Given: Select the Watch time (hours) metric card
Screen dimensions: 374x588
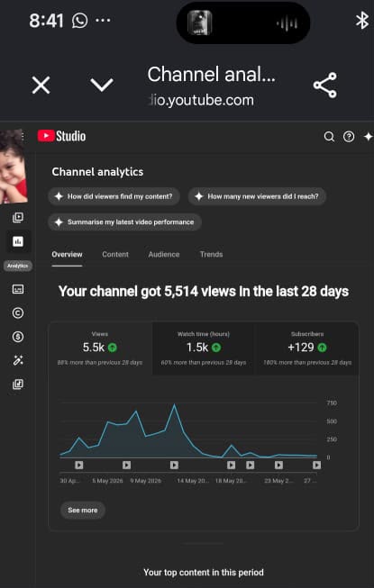Looking at the screenshot, I should pos(204,348).
